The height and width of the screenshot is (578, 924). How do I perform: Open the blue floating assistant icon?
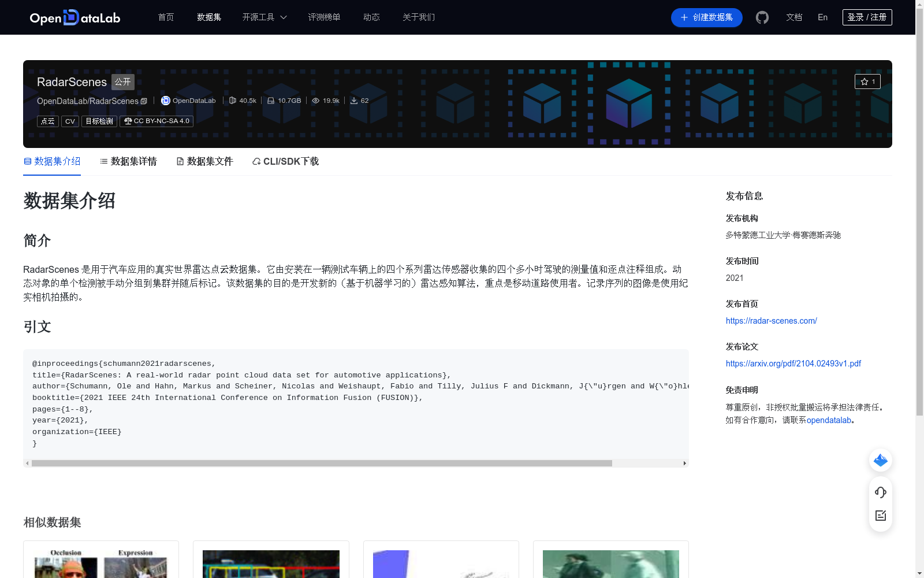point(881,460)
